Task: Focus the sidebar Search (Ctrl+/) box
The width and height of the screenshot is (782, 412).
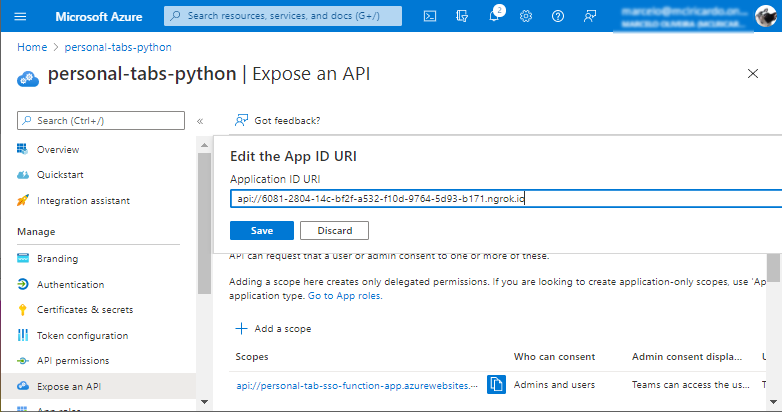Action: click(x=101, y=121)
